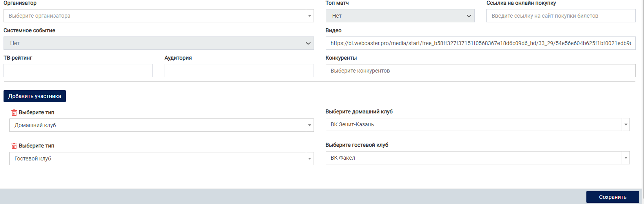This screenshot has width=644, height=204.
Task: Expand the Системное событие select box
Action: [158, 44]
